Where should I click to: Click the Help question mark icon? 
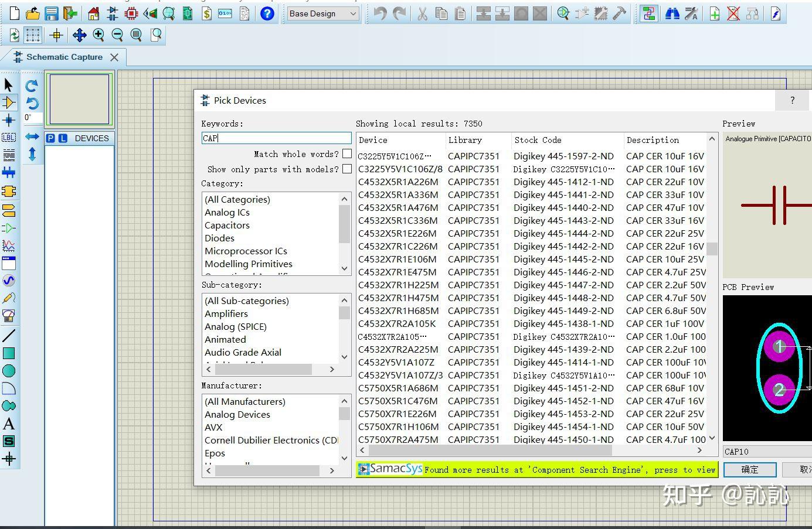pyautogui.click(x=267, y=13)
